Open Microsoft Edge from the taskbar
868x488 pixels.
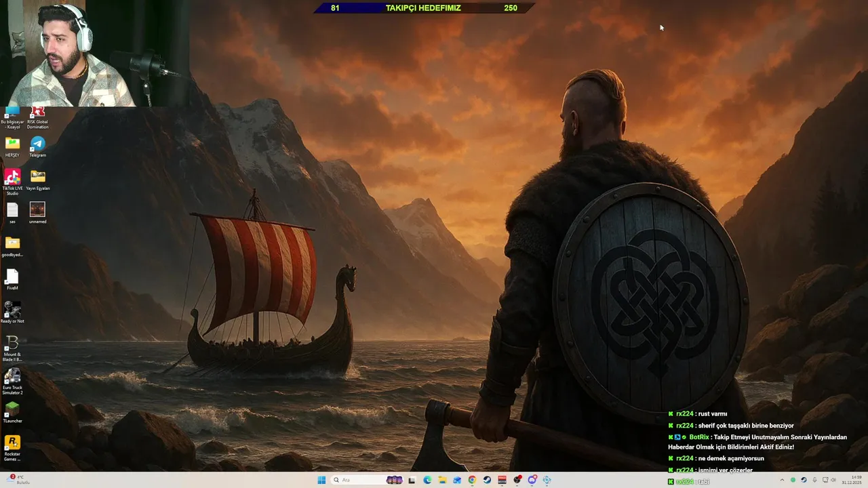pos(427,480)
